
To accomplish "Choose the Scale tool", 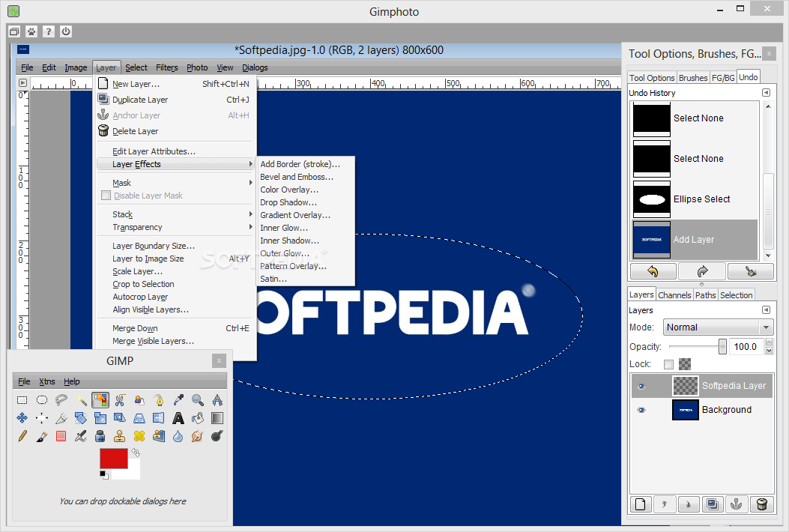I will [x=100, y=418].
